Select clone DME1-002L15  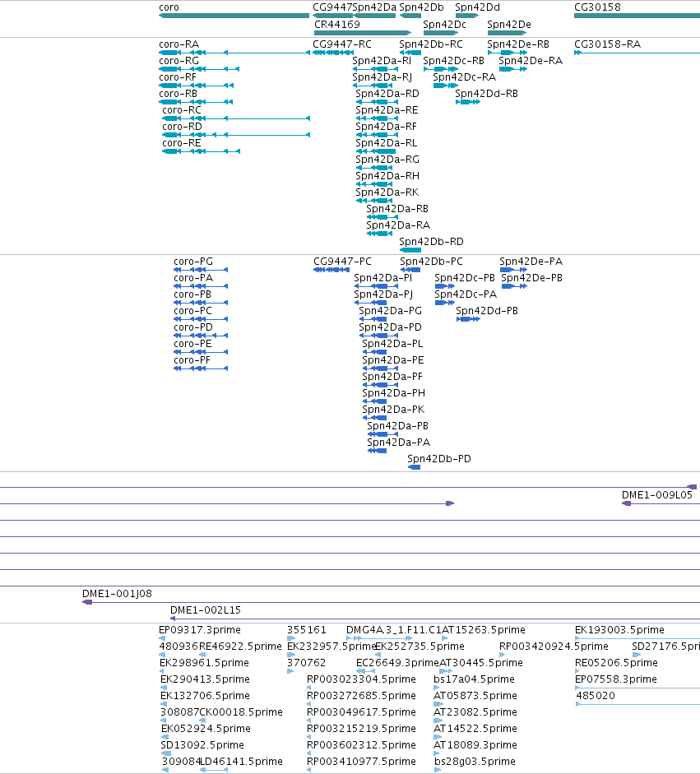[435, 619]
